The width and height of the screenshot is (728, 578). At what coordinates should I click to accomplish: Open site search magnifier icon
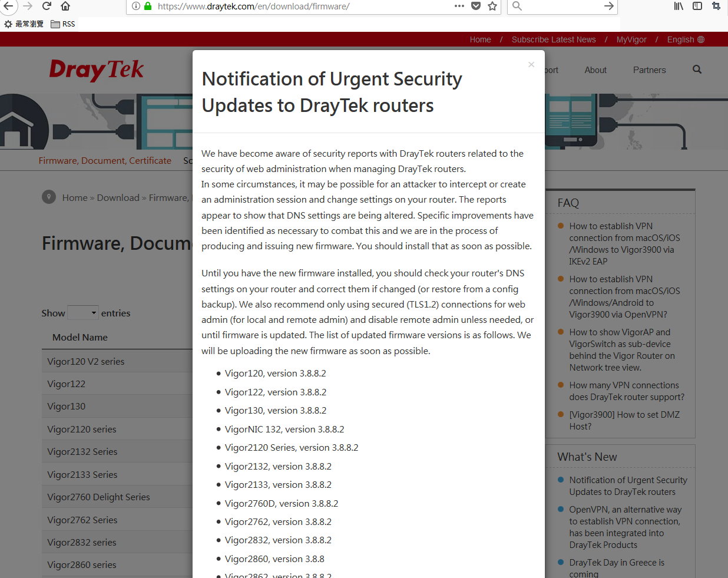pyautogui.click(x=697, y=70)
